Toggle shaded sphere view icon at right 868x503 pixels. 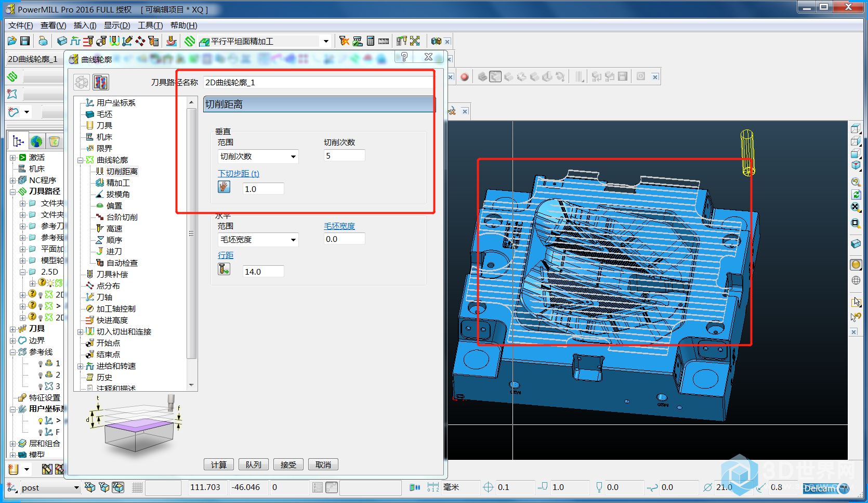coord(856,264)
